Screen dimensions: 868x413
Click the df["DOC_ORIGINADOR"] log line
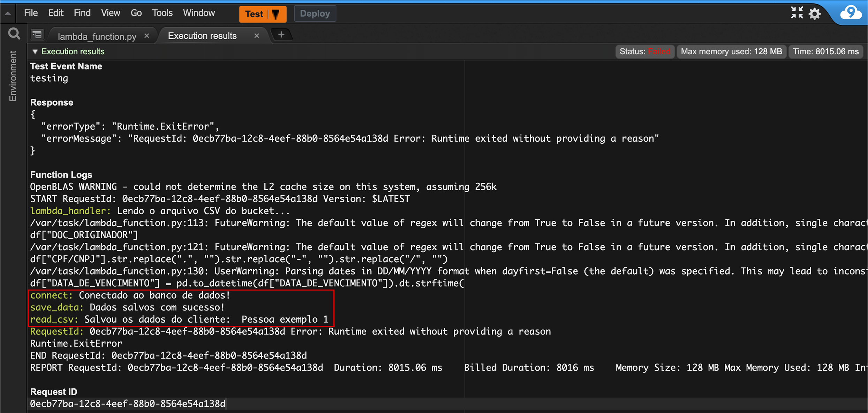tap(84, 235)
